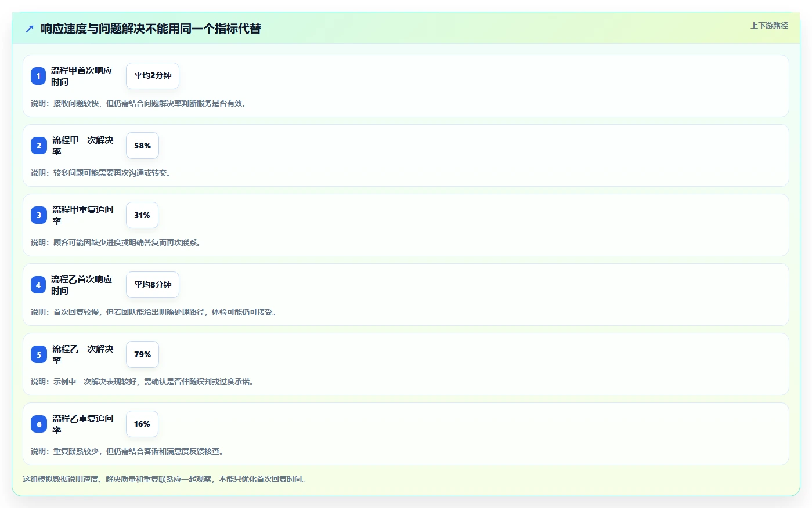Select the label 流程乙一次解决率
The image size is (812, 508).
tap(83, 354)
